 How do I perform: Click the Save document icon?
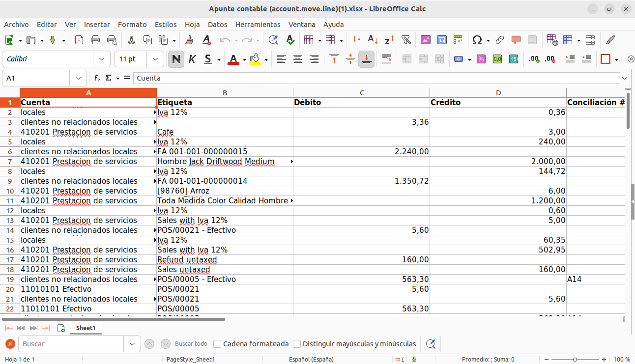(x=53, y=40)
